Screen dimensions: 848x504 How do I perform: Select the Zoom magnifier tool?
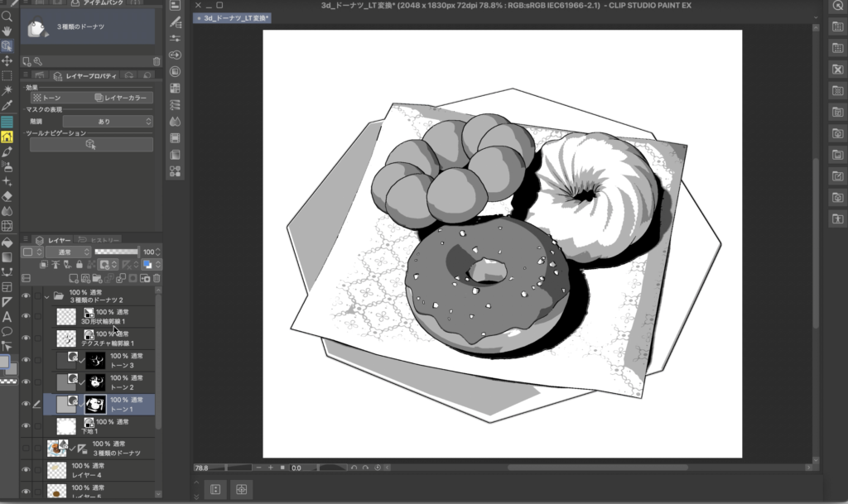(7, 17)
